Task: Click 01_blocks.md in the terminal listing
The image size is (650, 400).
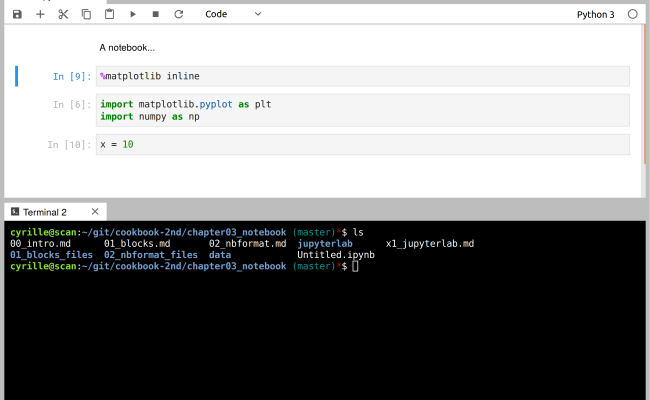Action: 137,244
